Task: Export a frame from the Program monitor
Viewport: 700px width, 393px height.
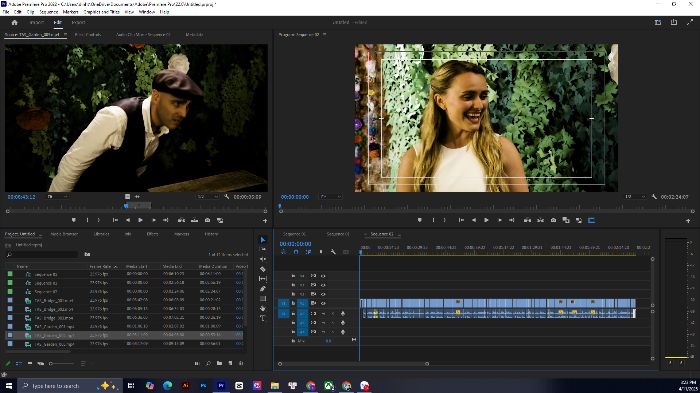Action: click(553, 220)
